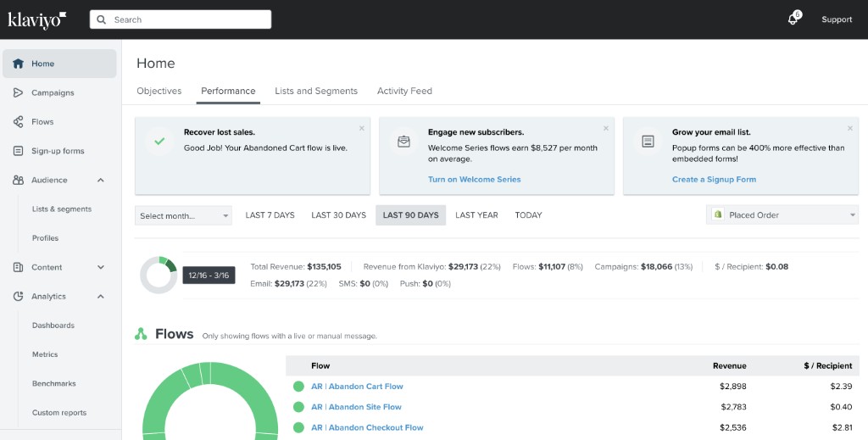
Task: Click the $ / Recipient column header
Action: click(x=828, y=366)
